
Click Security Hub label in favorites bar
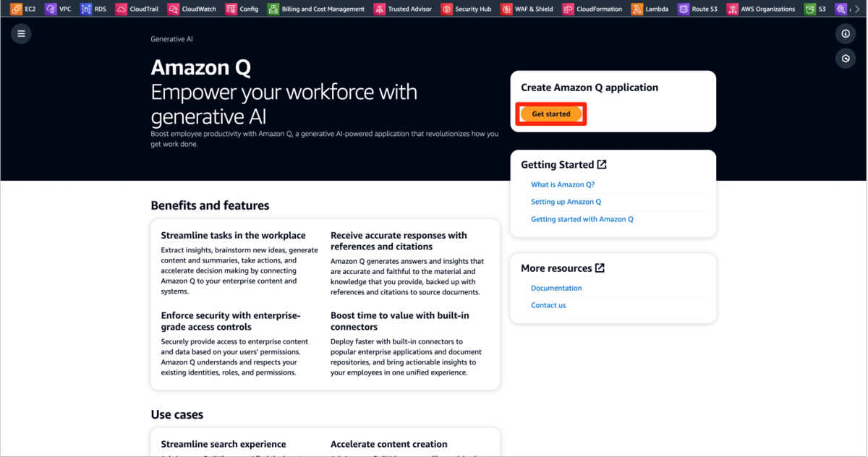[473, 9]
